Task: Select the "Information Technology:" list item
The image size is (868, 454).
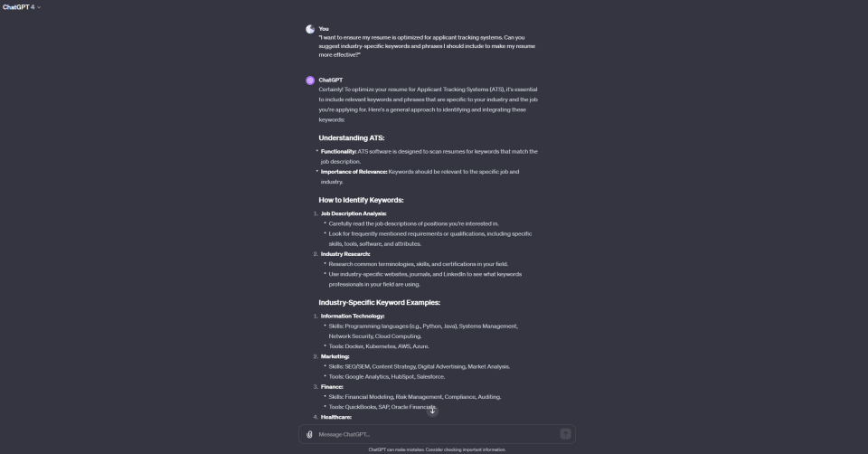Action: point(353,317)
